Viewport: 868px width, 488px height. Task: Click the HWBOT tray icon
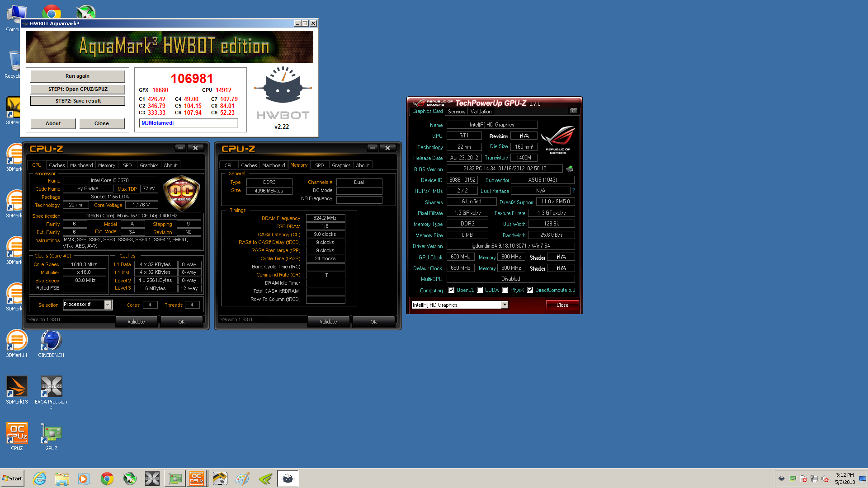(782, 479)
